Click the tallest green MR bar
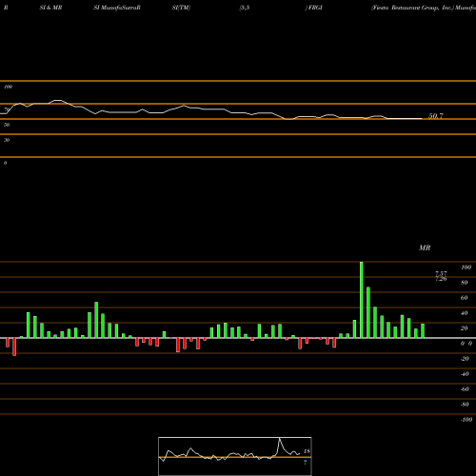The height and width of the screenshot is (476, 476). point(361,300)
